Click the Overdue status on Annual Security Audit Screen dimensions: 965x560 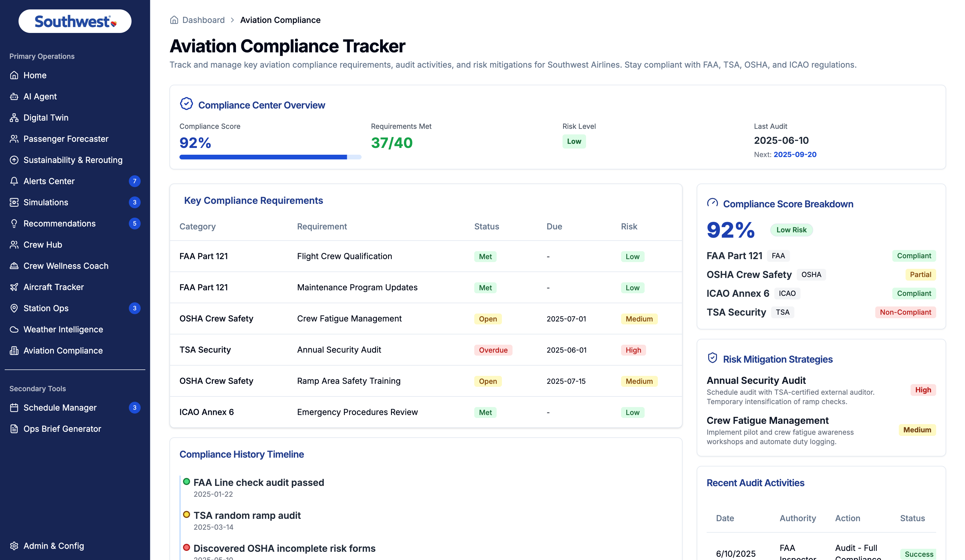click(493, 350)
